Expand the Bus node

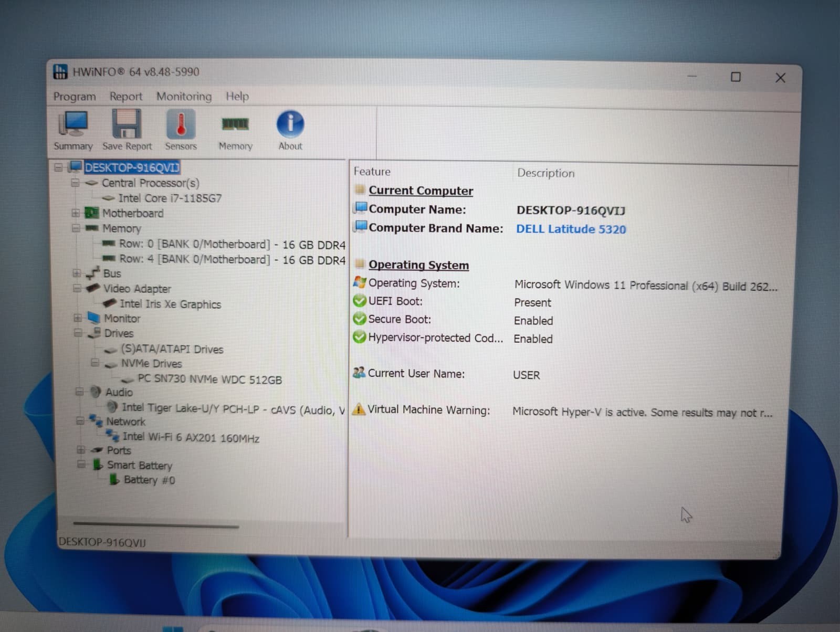pos(77,273)
